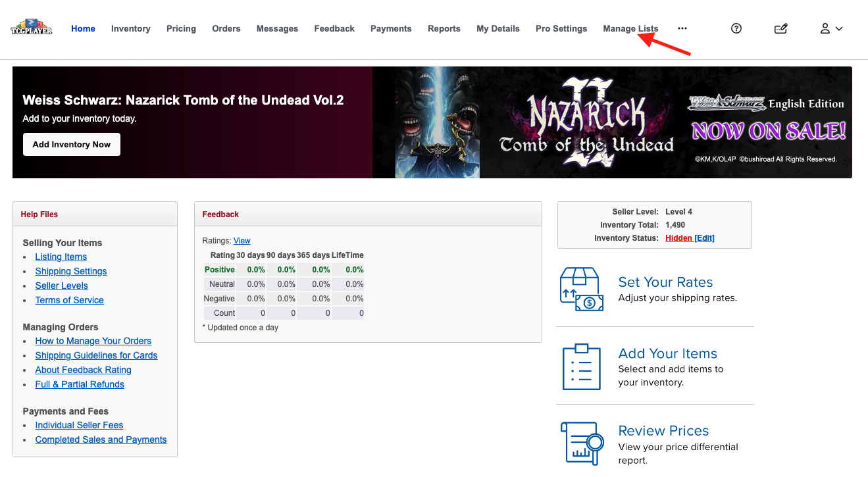
Task: Click the 30 days column header
Action: coord(251,255)
